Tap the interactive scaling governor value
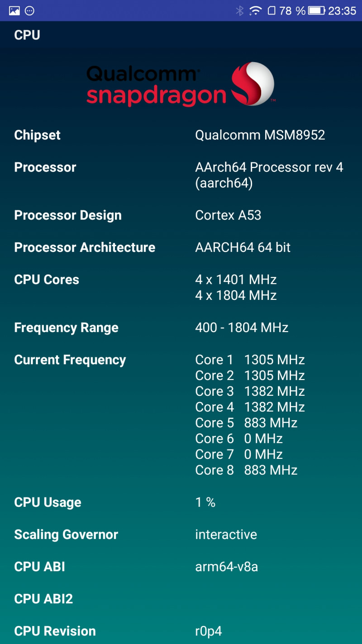 226,534
